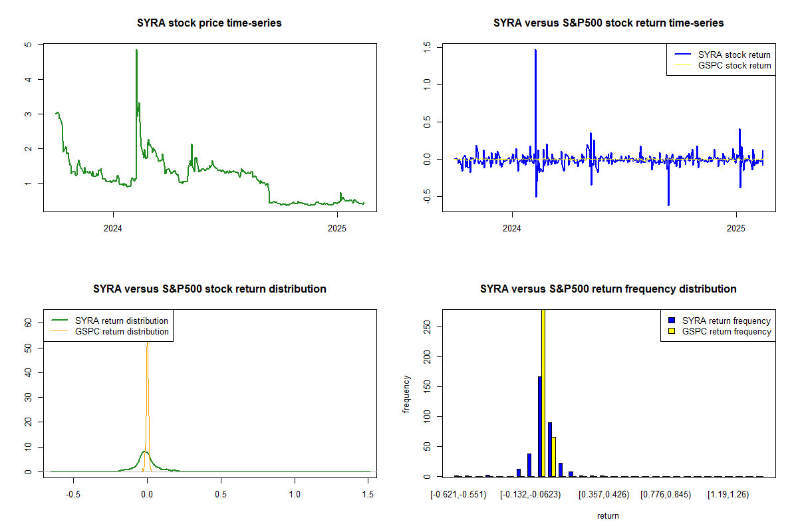The image size is (798, 532).
Task: Click the "frequency" y-axis label
Action: click(x=406, y=394)
